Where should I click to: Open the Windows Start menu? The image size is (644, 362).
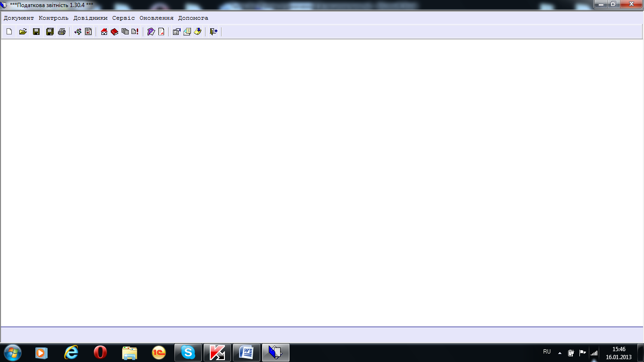(x=12, y=353)
